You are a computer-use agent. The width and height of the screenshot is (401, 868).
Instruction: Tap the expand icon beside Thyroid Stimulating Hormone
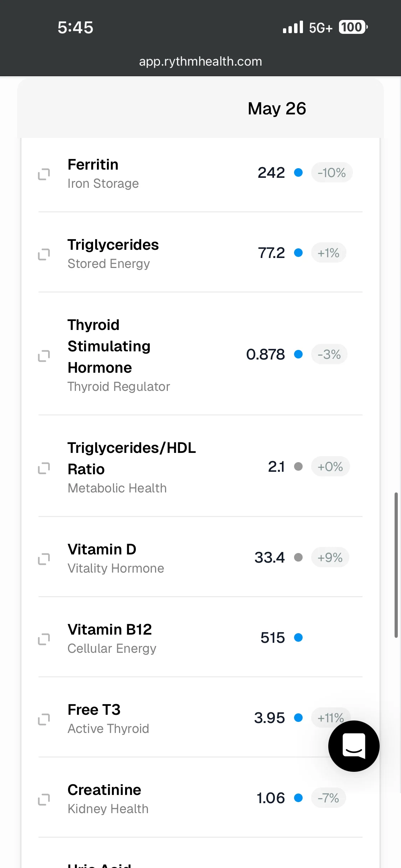(x=44, y=356)
